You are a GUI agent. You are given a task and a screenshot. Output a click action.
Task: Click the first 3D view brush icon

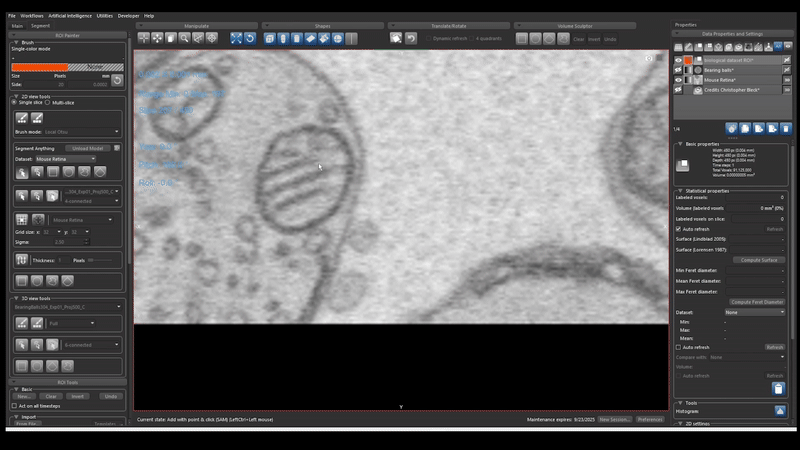coord(21,323)
